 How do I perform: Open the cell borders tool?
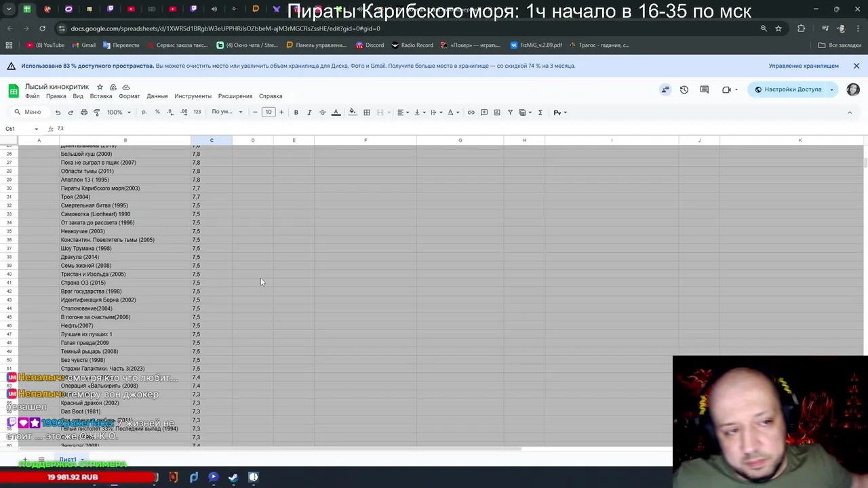click(367, 113)
